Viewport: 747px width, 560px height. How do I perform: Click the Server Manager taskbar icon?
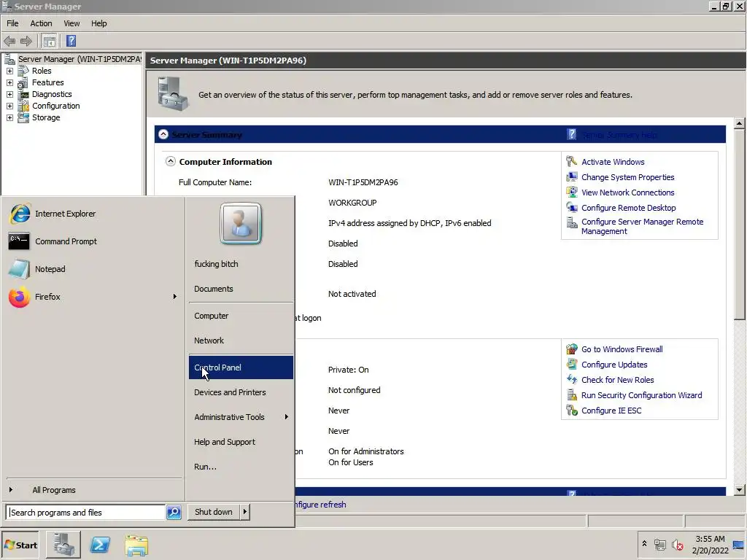click(x=63, y=544)
